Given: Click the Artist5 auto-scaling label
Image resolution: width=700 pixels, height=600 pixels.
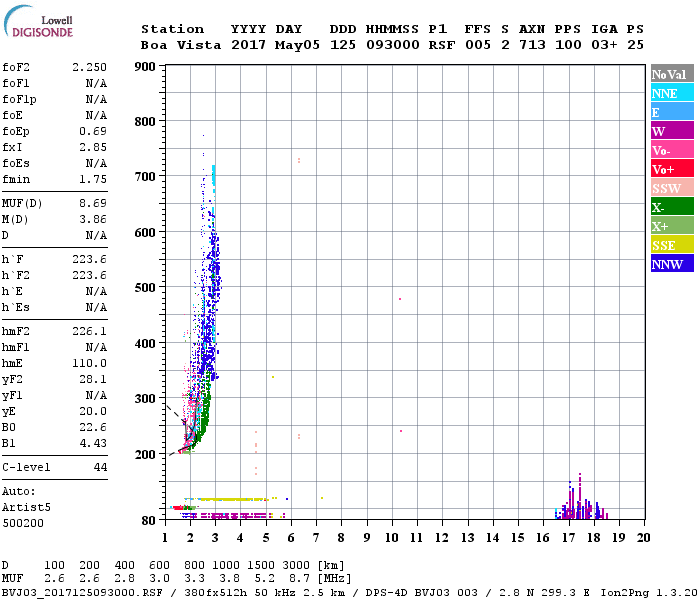Looking at the screenshot, I should click(x=26, y=508).
